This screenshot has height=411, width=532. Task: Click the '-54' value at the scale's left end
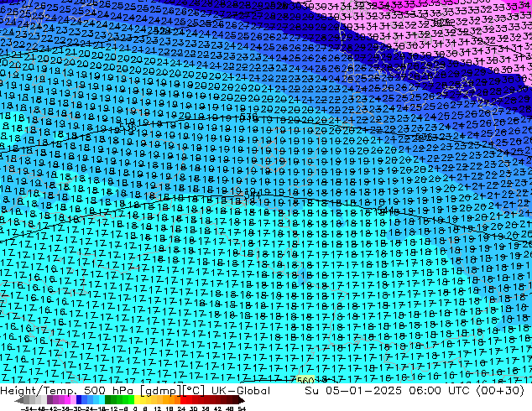(x=27, y=408)
